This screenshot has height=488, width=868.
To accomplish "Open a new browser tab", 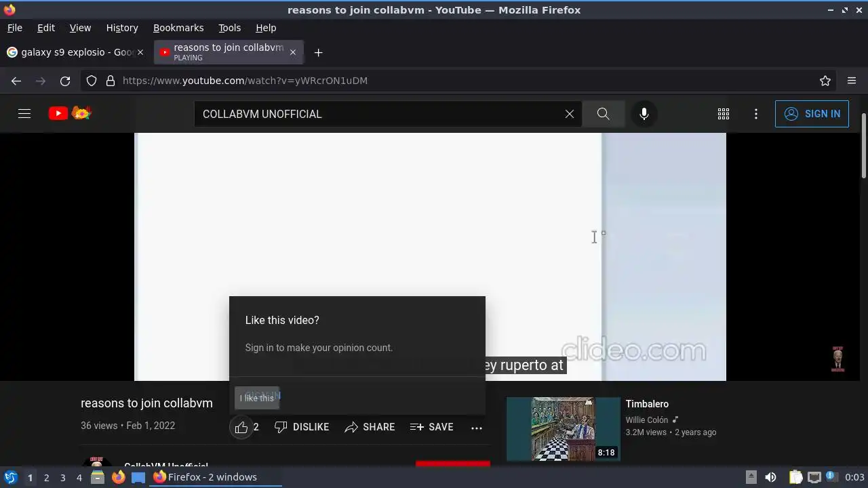I will click(318, 52).
